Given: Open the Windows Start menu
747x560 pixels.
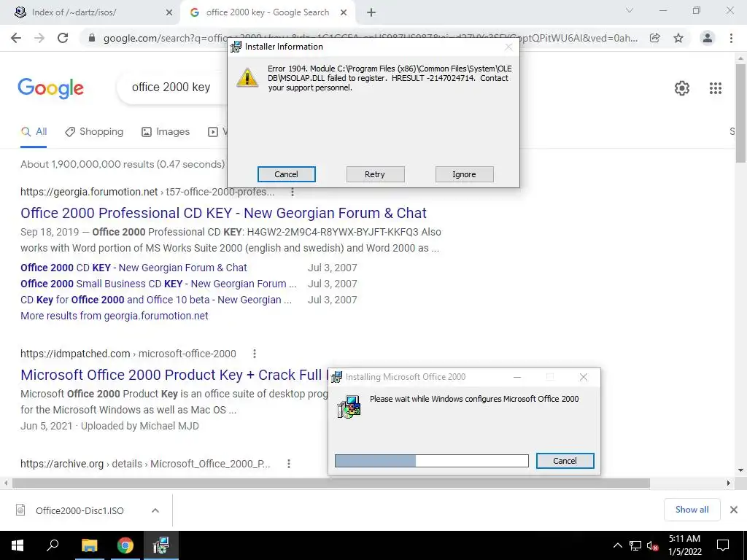Looking at the screenshot, I should (18, 545).
